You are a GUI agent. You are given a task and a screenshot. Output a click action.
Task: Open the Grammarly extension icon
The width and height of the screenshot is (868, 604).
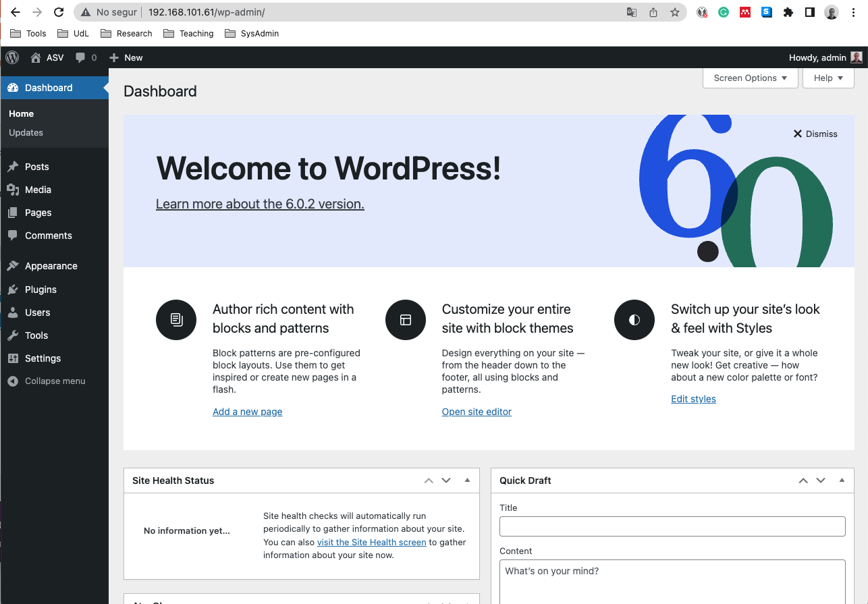tap(724, 12)
